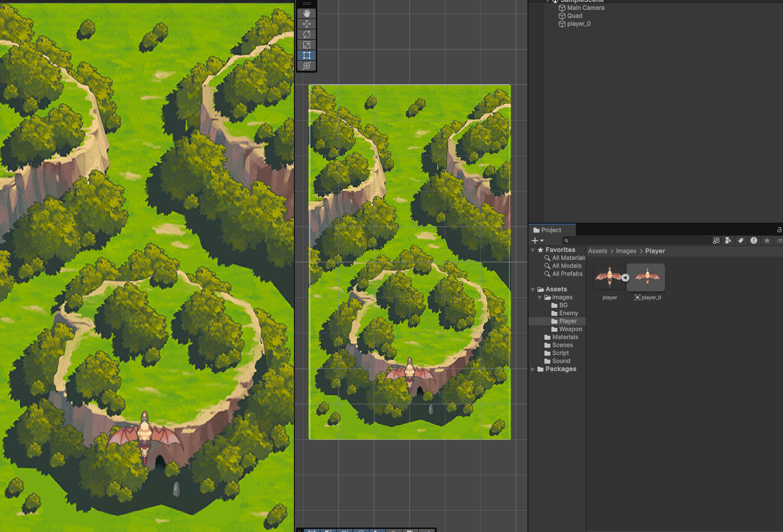Screen dimensions: 783x532
Task: Go to Assets in breadcrumb path
Action: (598, 251)
